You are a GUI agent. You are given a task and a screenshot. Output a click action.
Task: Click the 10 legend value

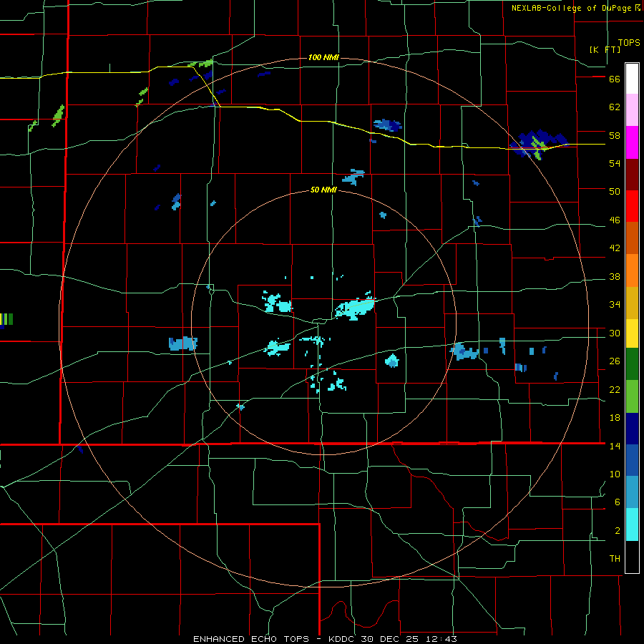coord(615,474)
